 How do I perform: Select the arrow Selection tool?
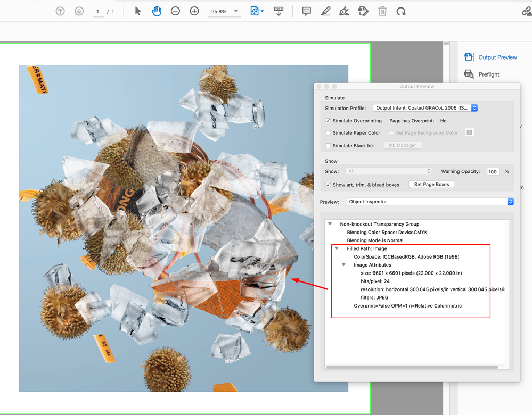coord(138,11)
